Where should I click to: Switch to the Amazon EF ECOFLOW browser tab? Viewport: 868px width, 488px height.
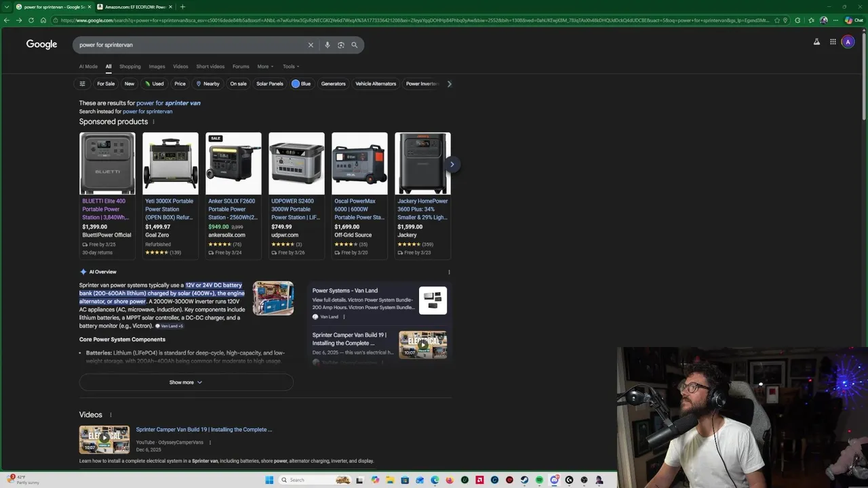(x=134, y=7)
